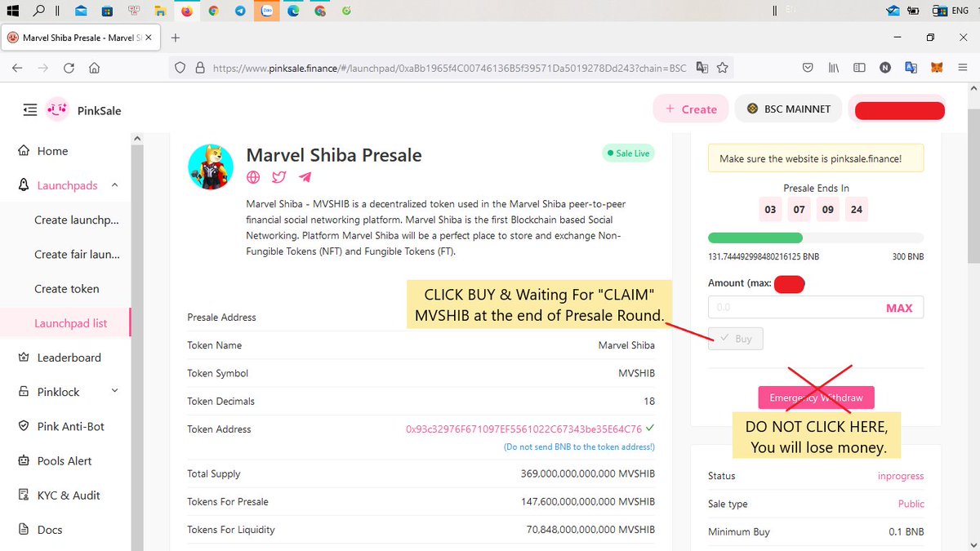This screenshot has width=980, height=551.
Task: Click the presale progress bar
Action: (816, 238)
